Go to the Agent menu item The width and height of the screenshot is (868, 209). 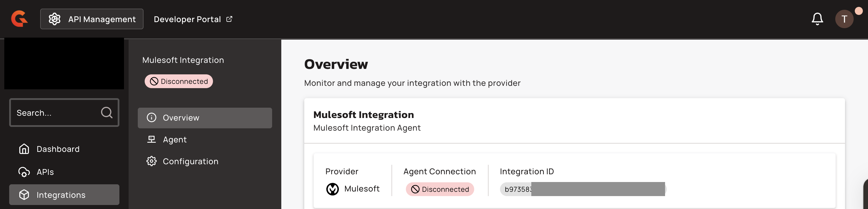(175, 140)
